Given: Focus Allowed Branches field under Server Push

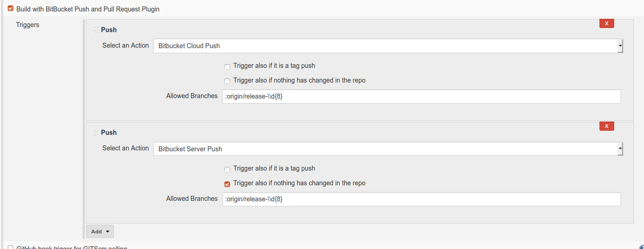Looking at the screenshot, I should pyautogui.click(x=421, y=199).
